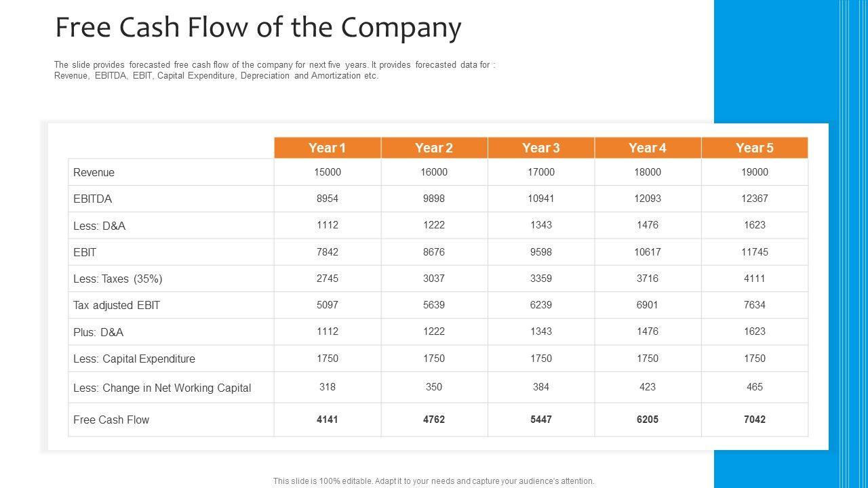Click 'Less: Change in Net Working Capital' label
Screen dimensions: 868x488
click(162, 388)
